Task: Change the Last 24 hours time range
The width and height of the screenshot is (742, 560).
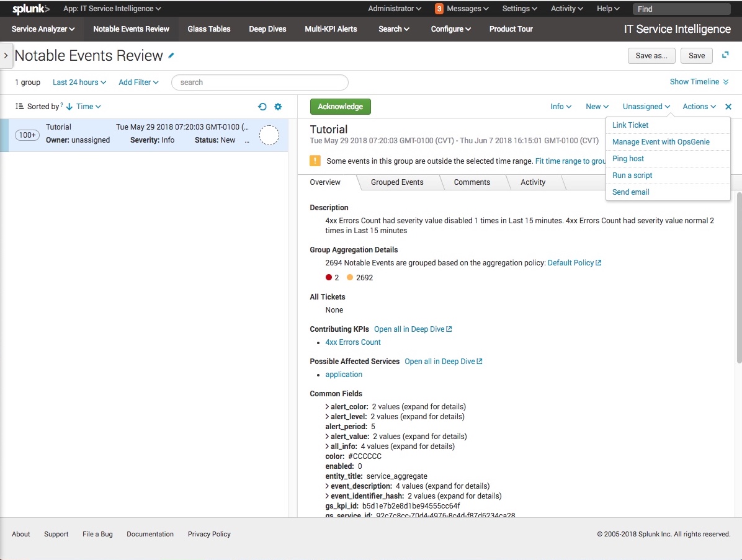Action: point(79,82)
